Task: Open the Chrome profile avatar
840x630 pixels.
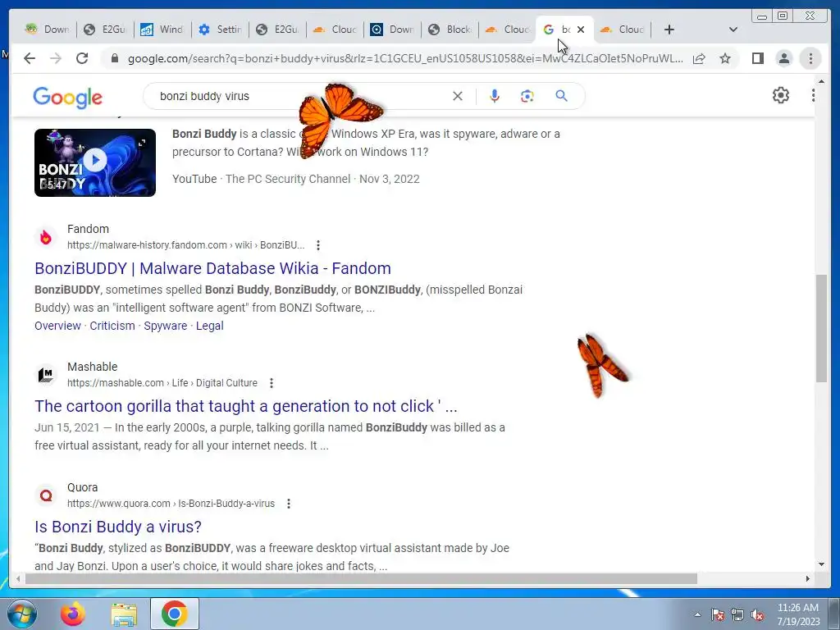Action: pyautogui.click(x=783, y=58)
